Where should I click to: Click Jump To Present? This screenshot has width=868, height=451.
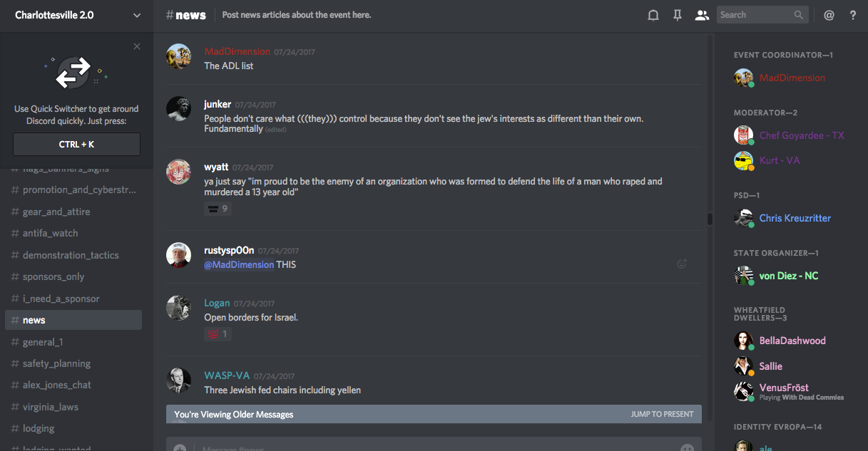[662, 414]
